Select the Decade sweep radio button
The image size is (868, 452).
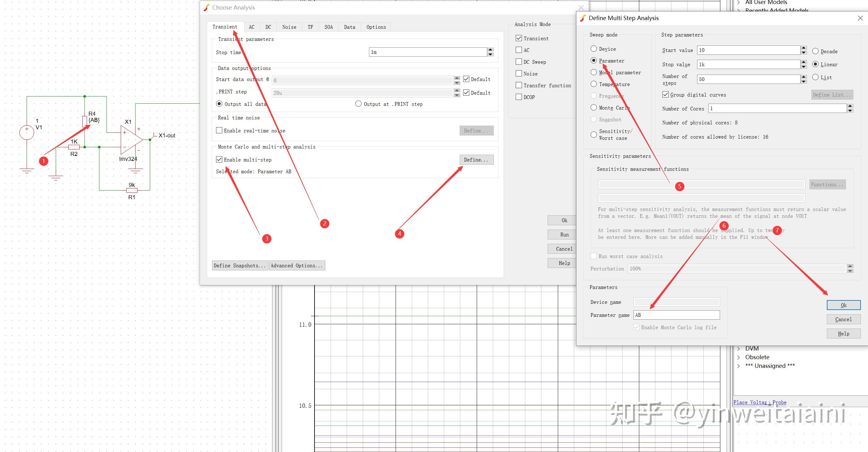(x=815, y=51)
